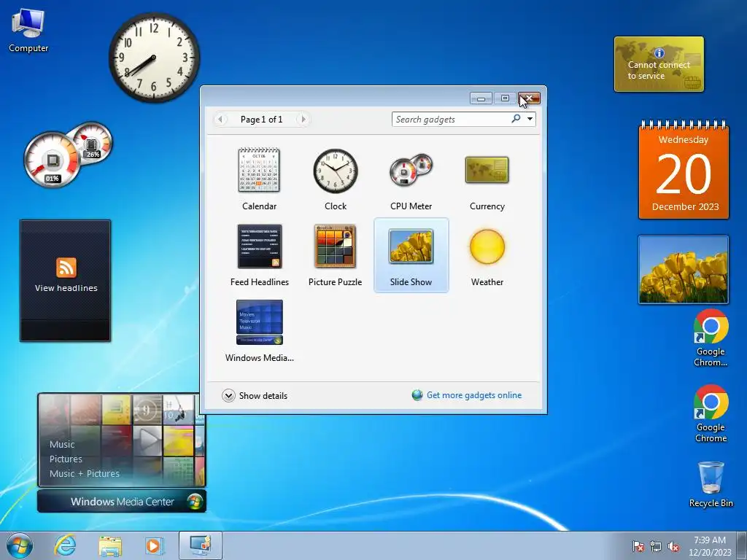Image resolution: width=747 pixels, height=560 pixels.
Task: Click the Page 1 of 1 label
Action: coord(262,120)
